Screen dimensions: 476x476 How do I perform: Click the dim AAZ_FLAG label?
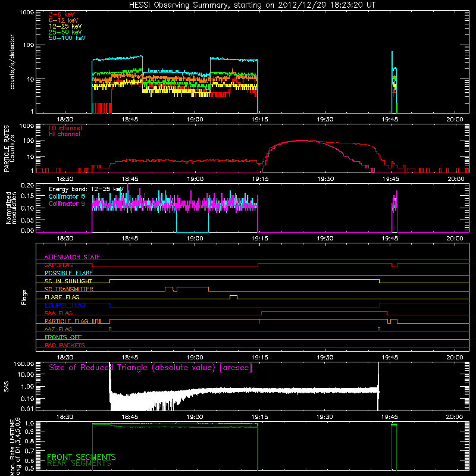[58, 329]
